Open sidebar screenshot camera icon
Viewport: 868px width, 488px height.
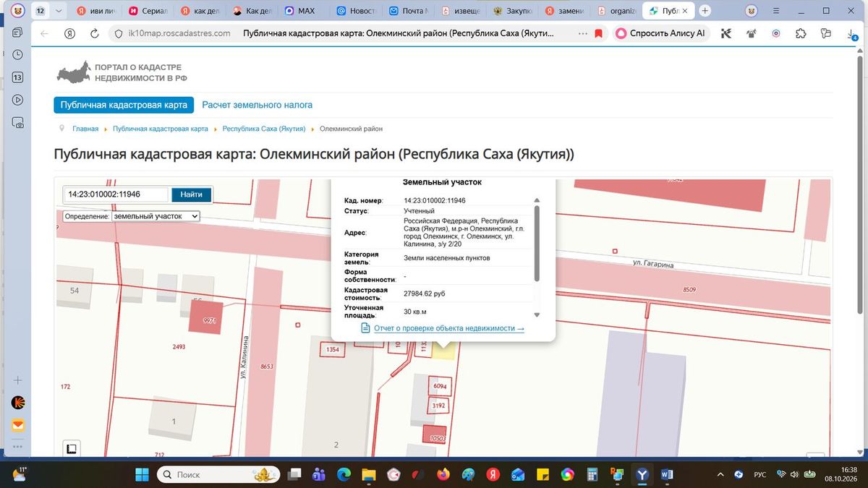18,122
